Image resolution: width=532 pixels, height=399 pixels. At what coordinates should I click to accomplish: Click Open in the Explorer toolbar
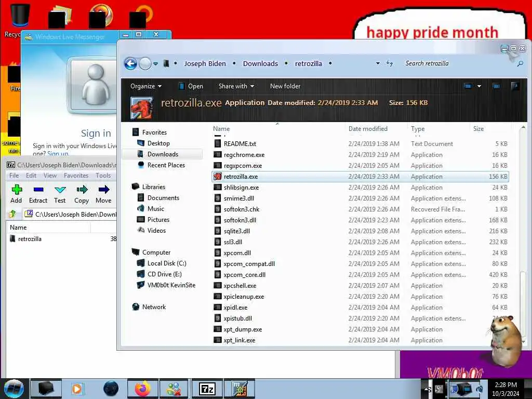(191, 86)
